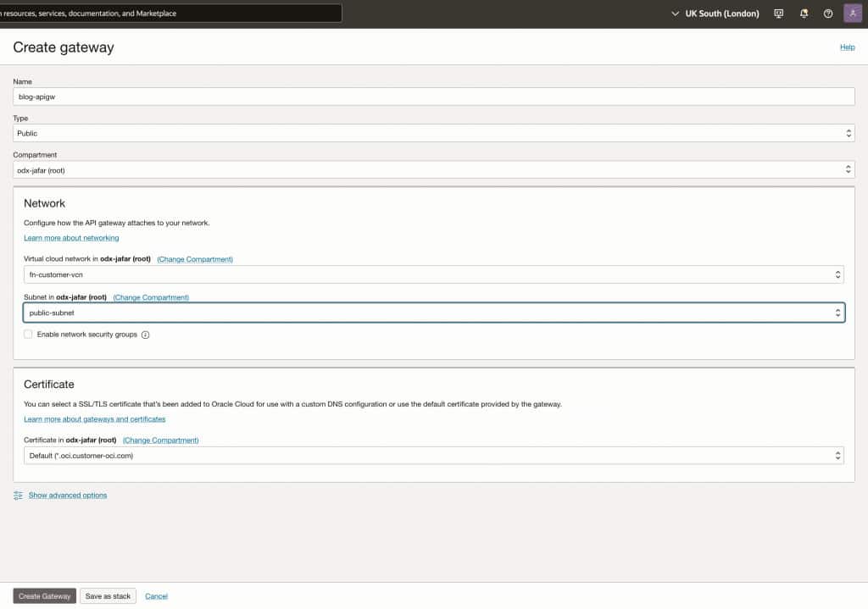Open the Type dropdown set to Public
Viewport: 868px width, 609px height.
pyautogui.click(x=433, y=133)
